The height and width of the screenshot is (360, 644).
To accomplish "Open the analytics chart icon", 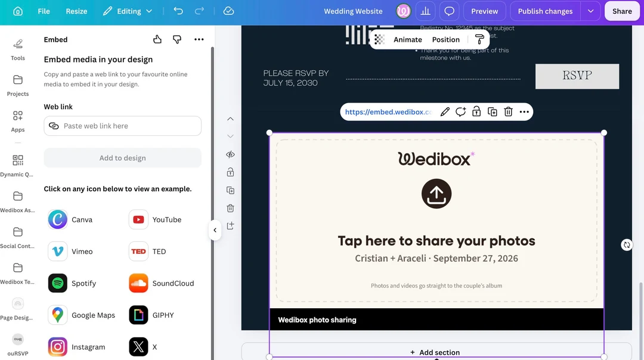I will click(426, 11).
